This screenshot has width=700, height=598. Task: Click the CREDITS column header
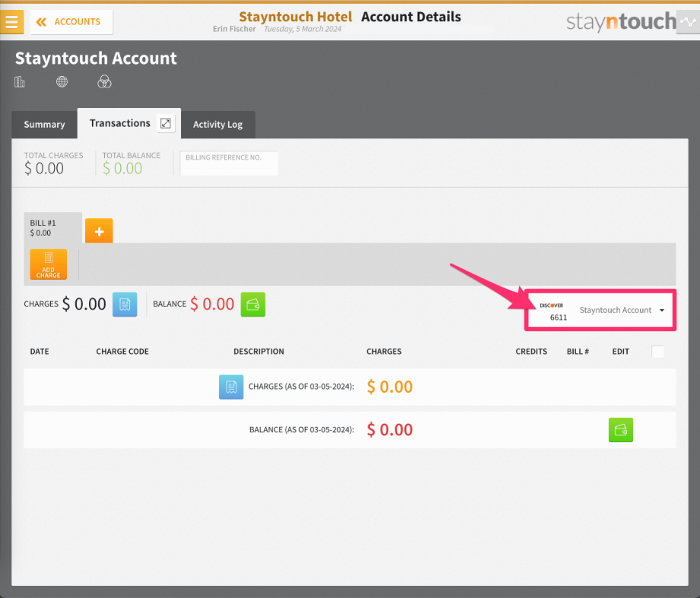tap(531, 351)
